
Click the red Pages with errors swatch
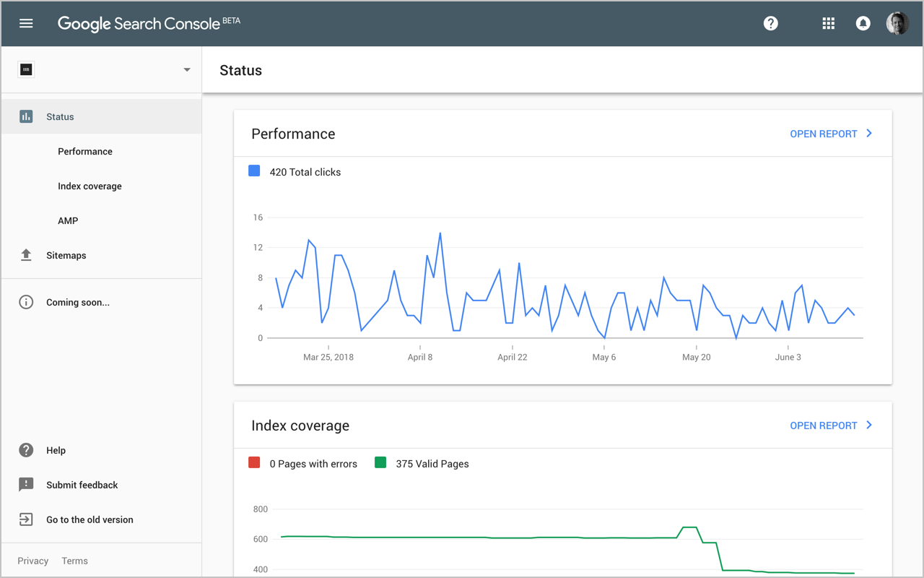(x=254, y=463)
